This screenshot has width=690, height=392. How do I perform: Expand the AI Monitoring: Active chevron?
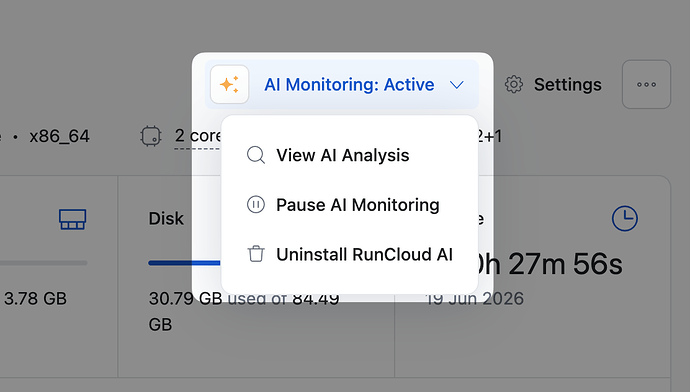457,85
